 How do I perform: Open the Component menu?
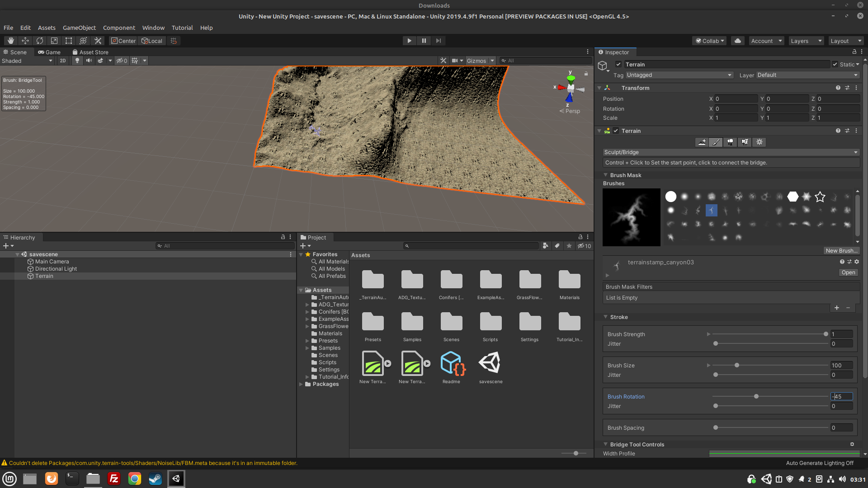tap(119, 28)
